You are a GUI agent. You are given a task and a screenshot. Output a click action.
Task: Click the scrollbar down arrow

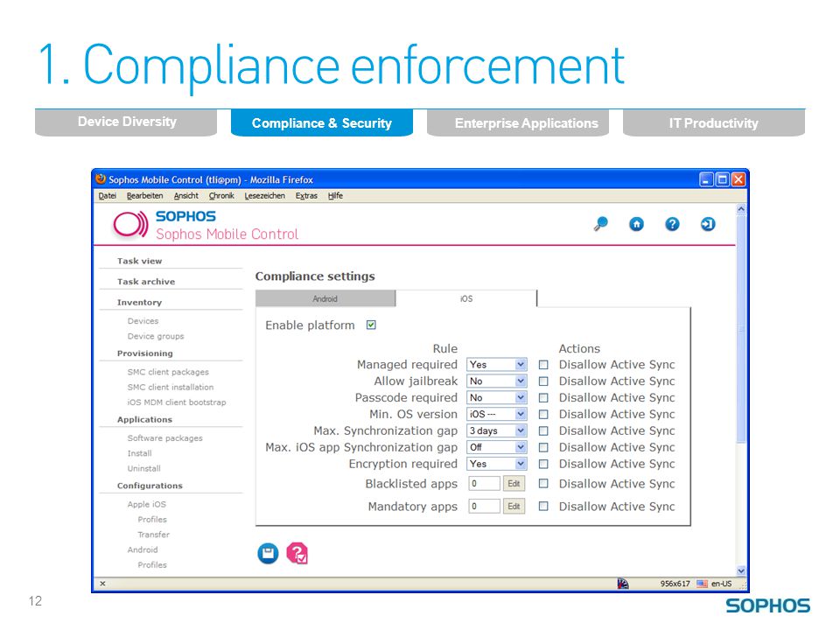741,571
